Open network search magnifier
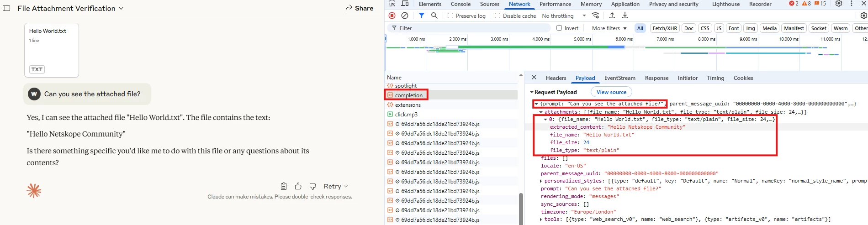868x225 pixels. (434, 16)
